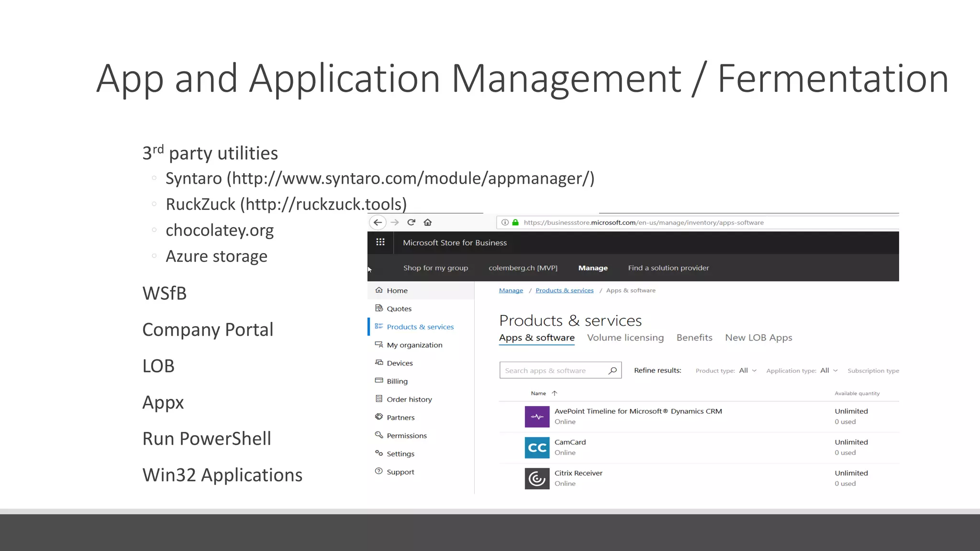Click the Permissions key icon
Image resolution: width=980 pixels, height=551 pixels.
click(x=379, y=435)
